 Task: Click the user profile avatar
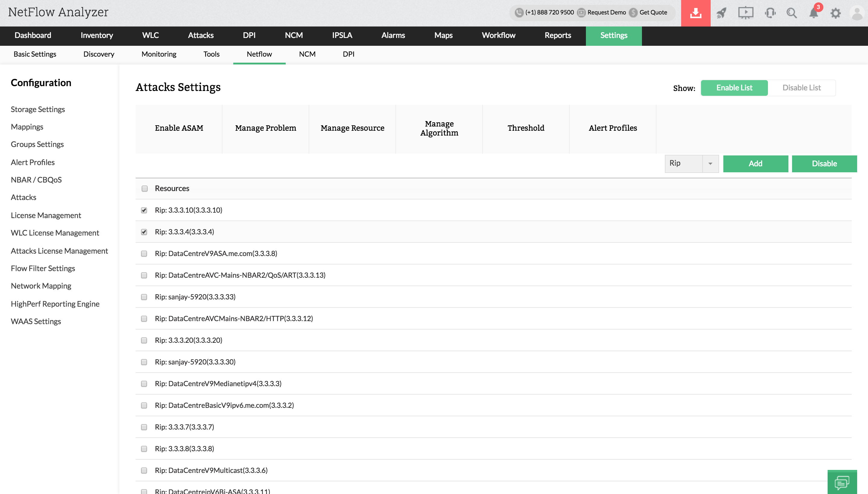click(857, 13)
